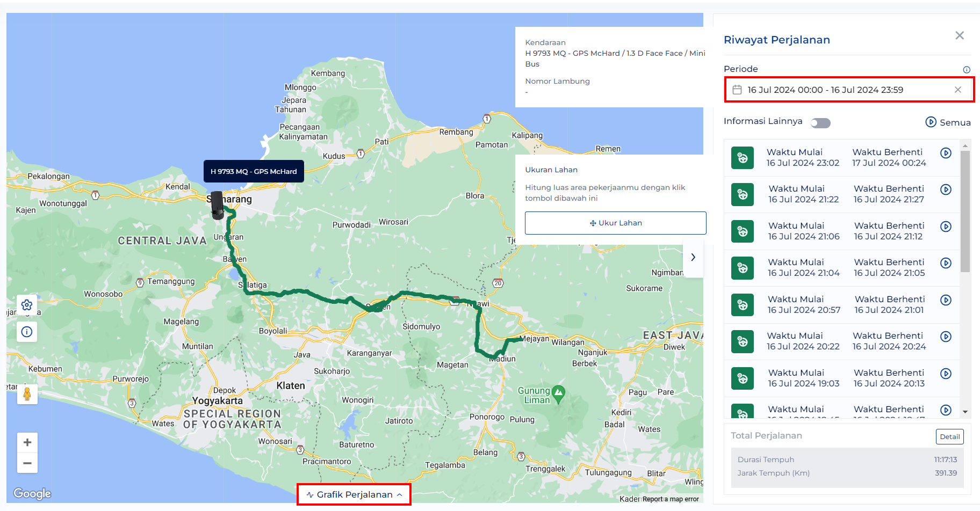Click Waktu Berhenti 17 Jul 2024 00:24

click(889, 157)
